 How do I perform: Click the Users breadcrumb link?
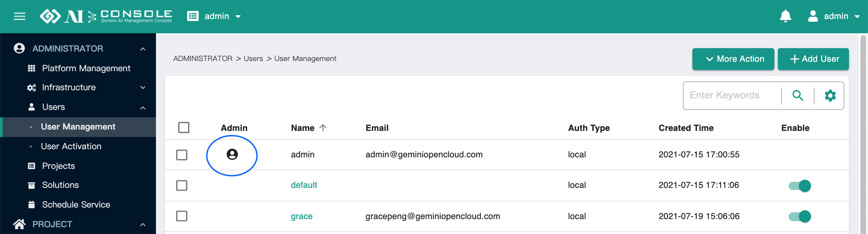pyautogui.click(x=253, y=59)
